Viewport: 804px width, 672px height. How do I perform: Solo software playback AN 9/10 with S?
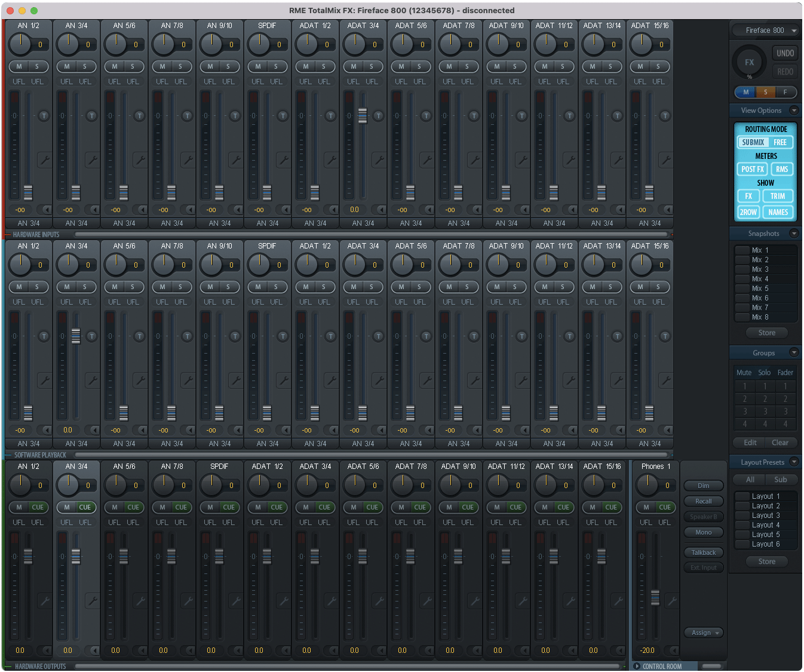coord(228,287)
